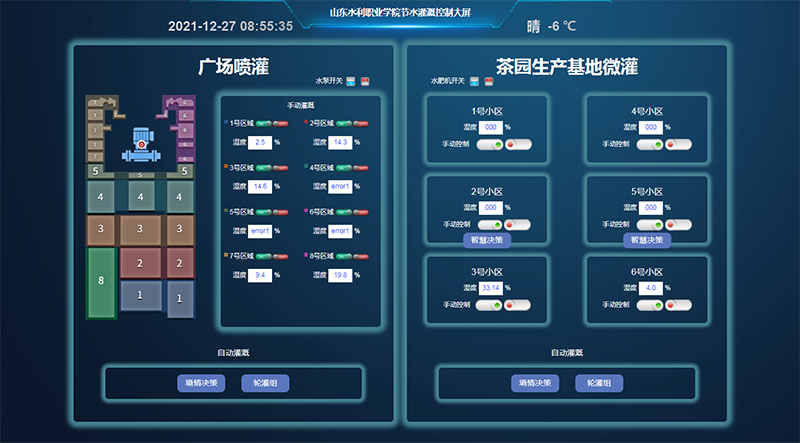Select the center red zone 2 block
The height and width of the screenshot is (443, 800).
(x=140, y=264)
